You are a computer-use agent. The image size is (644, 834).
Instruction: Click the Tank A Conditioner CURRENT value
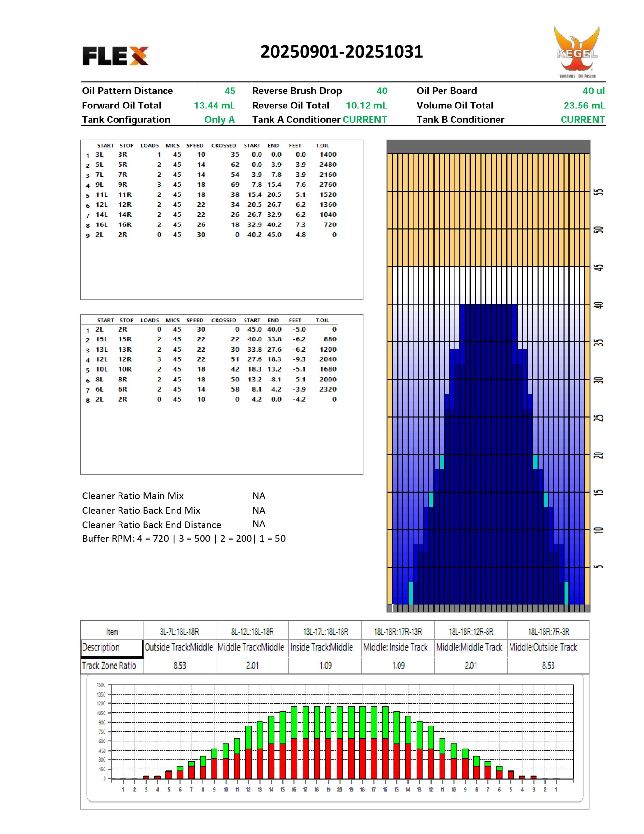[x=365, y=120]
